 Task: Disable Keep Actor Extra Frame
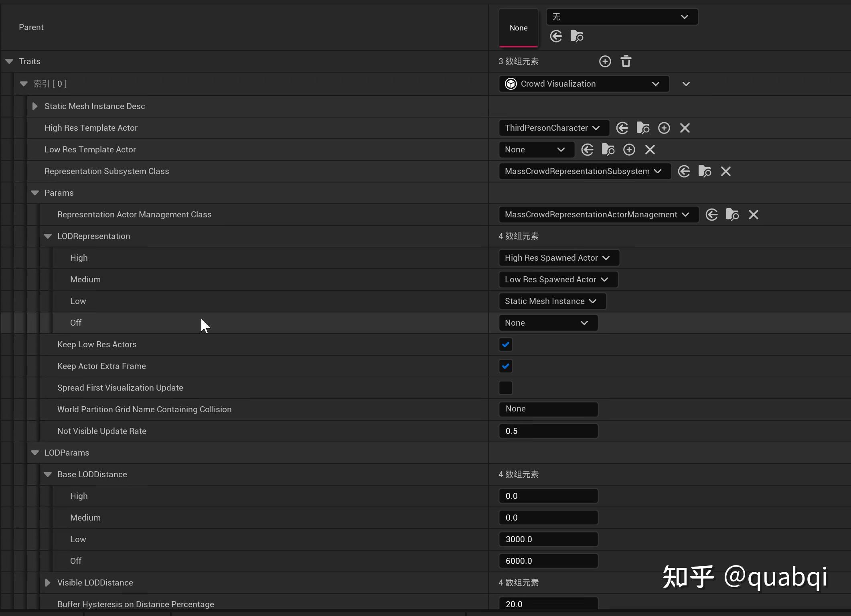(505, 366)
